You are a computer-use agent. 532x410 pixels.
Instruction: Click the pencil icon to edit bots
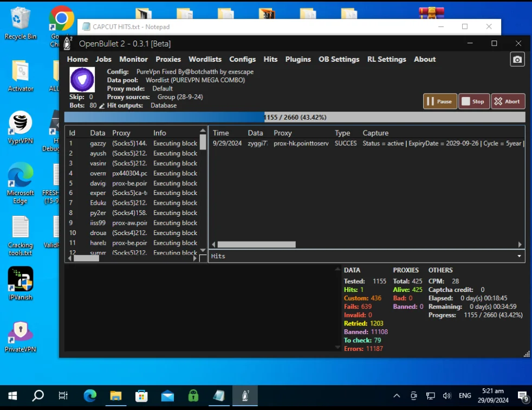(102, 106)
